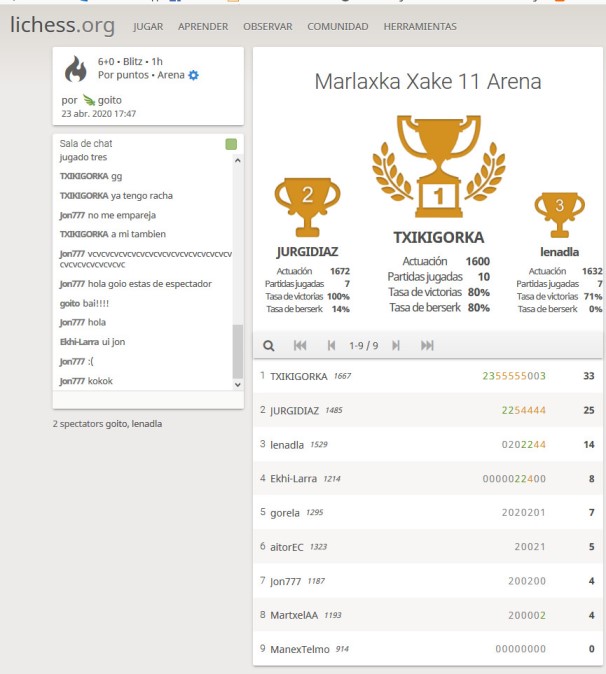This screenshot has width=606, height=674.
Task: Click the search magnifier in standings
Action: coord(269,345)
